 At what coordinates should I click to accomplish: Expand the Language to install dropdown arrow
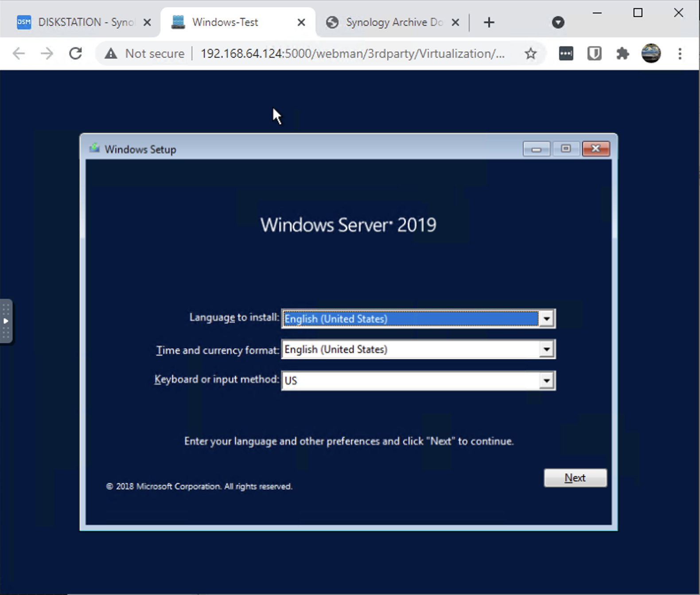pyautogui.click(x=547, y=319)
